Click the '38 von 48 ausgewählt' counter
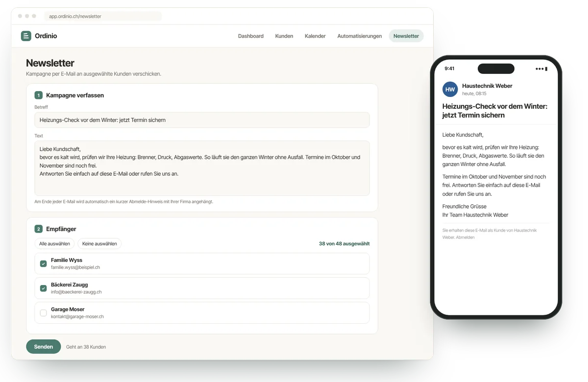The width and height of the screenshot is (588, 382). coord(344,243)
